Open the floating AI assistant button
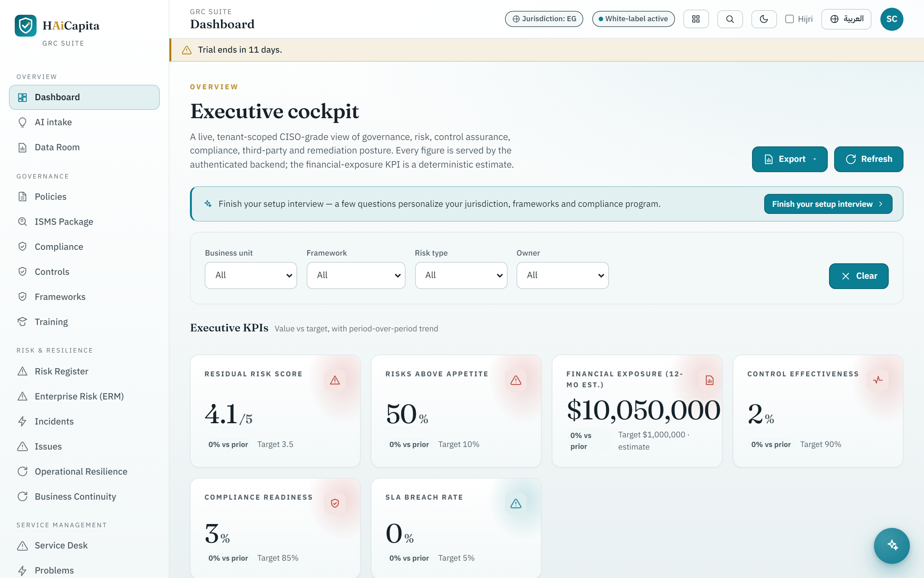Screen dimensions: 924x578 coord(892,546)
